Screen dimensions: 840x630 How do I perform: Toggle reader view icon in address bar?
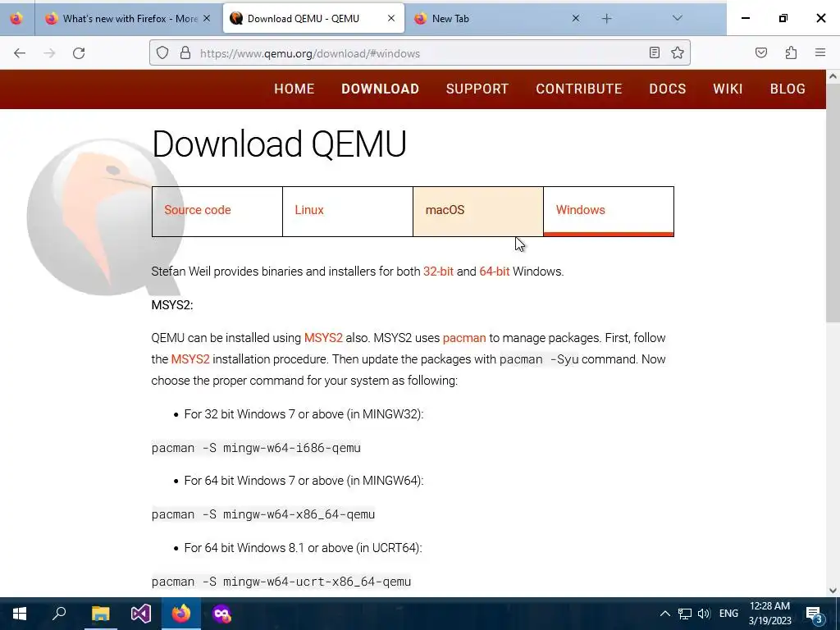tap(654, 53)
